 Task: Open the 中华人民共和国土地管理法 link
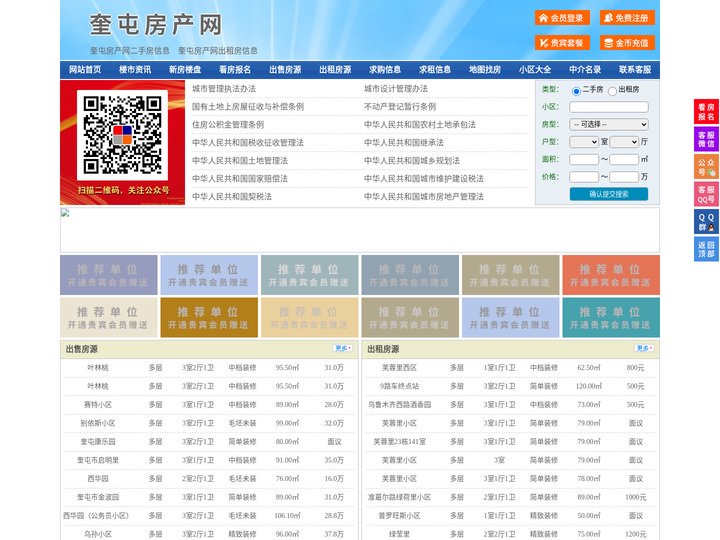click(240, 160)
